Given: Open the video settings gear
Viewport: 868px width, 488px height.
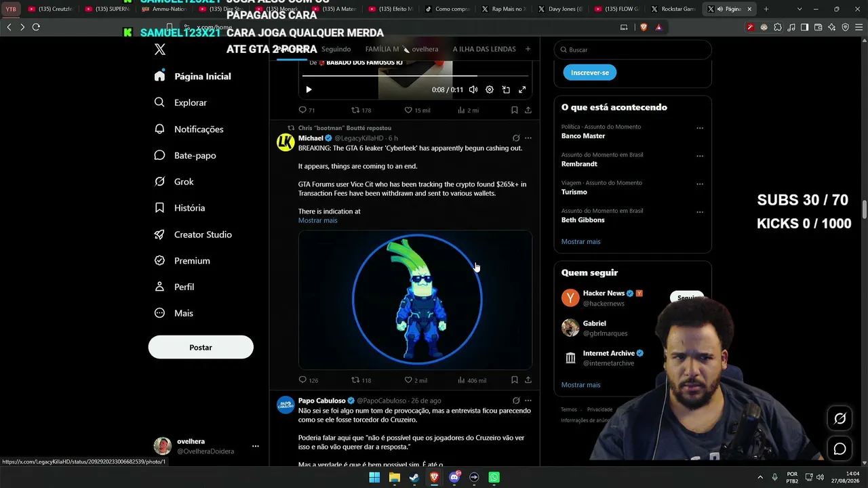Looking at the screenshot, I should 490,89.
